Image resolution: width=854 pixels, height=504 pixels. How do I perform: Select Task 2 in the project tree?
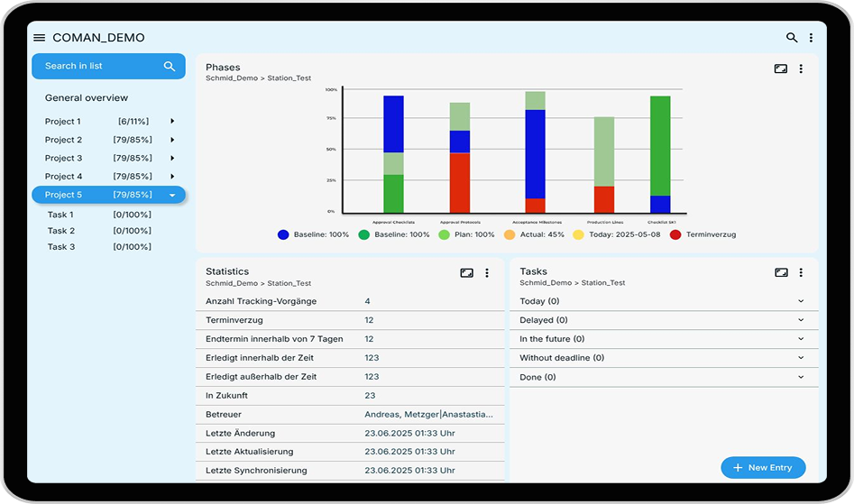pyautogui.click(x=61, y=231)
